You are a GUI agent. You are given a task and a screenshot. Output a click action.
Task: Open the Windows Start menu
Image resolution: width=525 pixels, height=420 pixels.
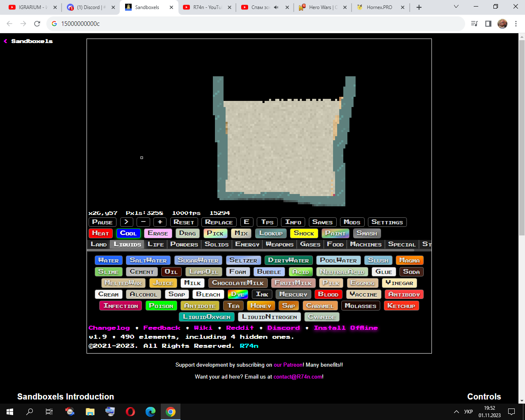click(x=10, y=412)
